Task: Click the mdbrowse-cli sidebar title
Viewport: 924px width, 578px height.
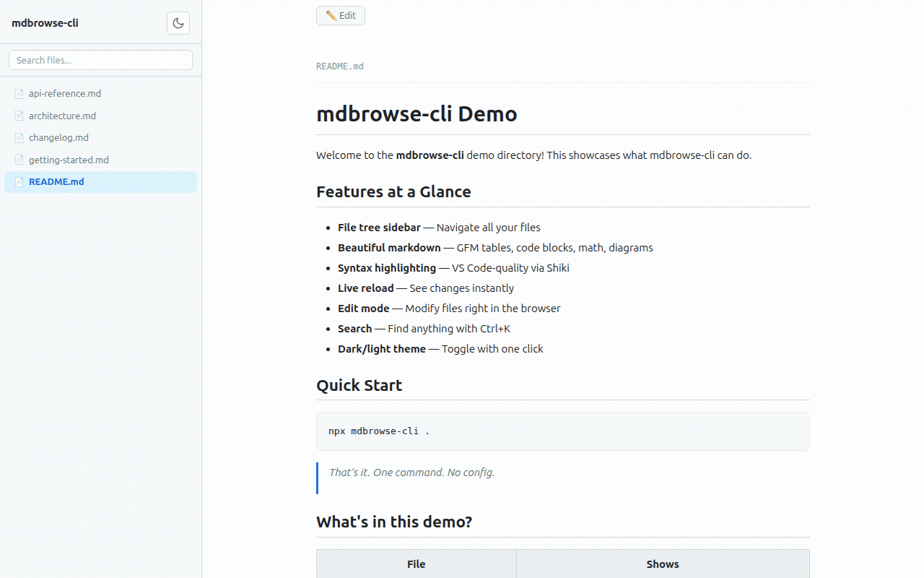Action: click(x=45, y=23)
